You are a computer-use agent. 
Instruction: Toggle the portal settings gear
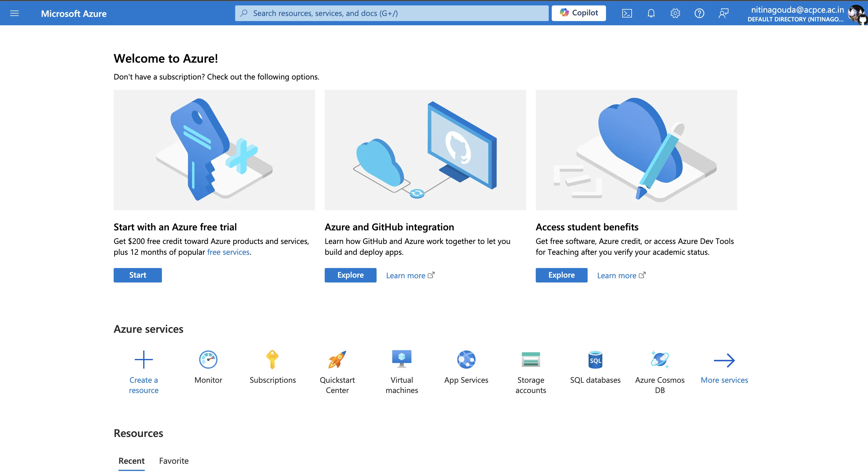(x=675, y=13)
